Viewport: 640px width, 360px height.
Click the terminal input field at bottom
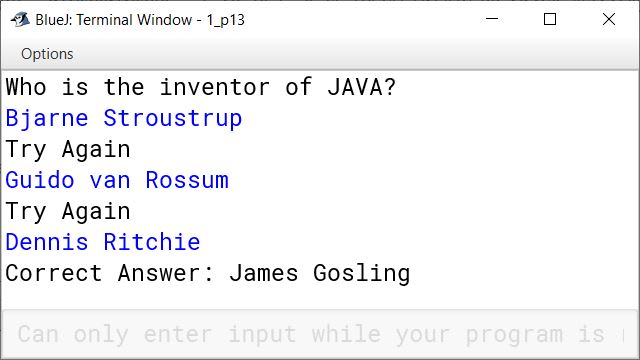[x=320, y=333]
